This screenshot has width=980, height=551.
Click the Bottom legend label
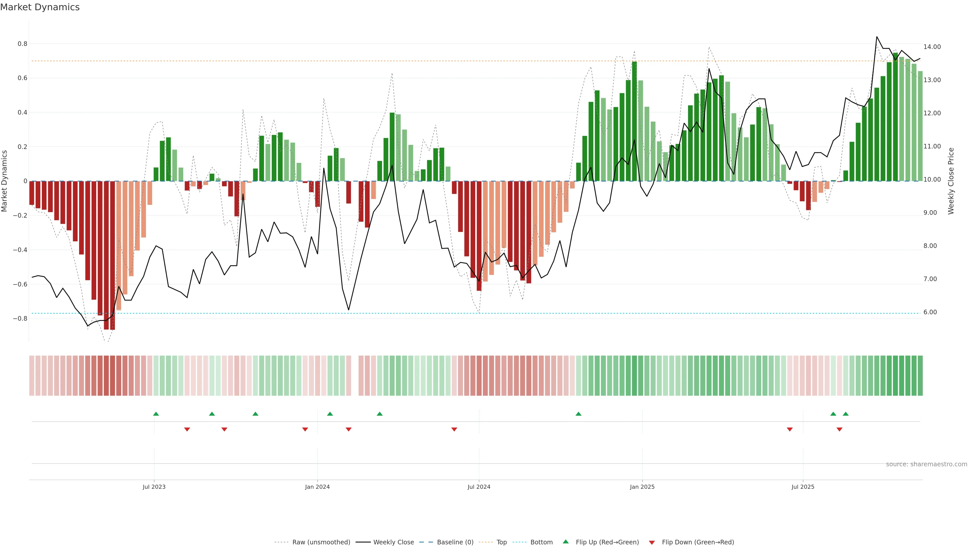coord(541,542)
